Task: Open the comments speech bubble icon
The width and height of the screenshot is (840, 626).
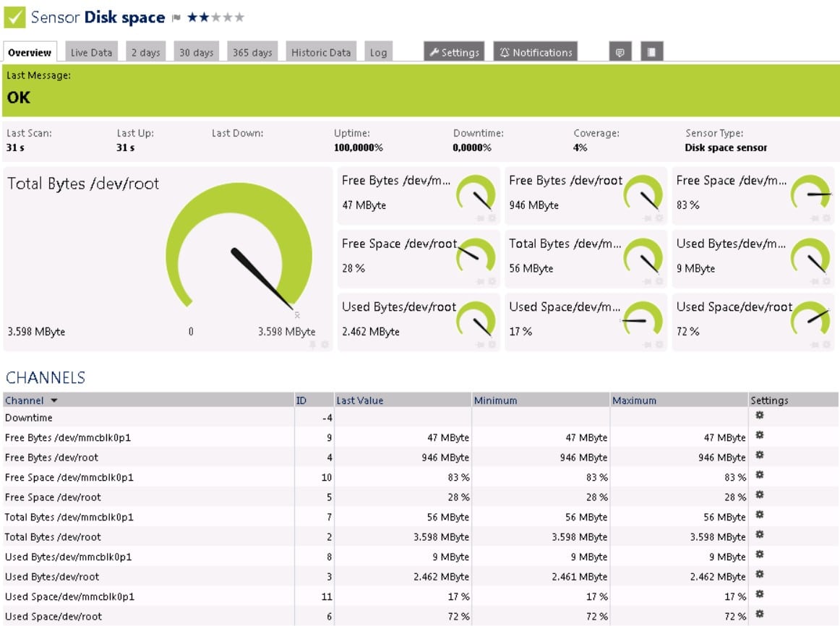Action: click(x=620, y=52)
